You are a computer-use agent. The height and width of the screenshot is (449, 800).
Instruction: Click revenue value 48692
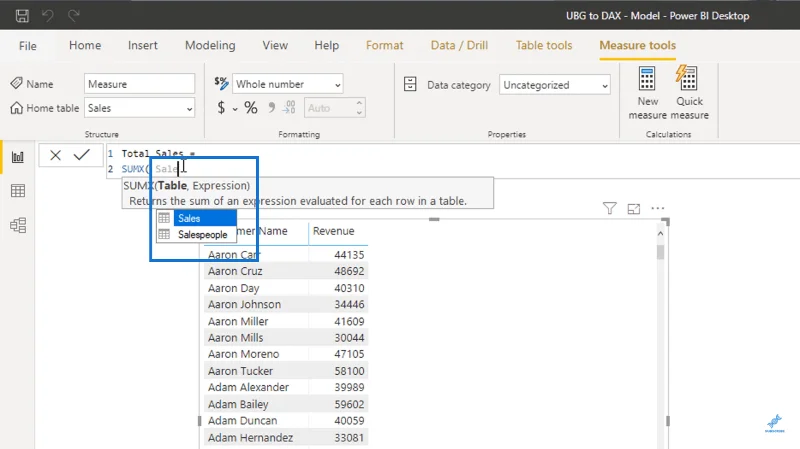coord(349,271)
